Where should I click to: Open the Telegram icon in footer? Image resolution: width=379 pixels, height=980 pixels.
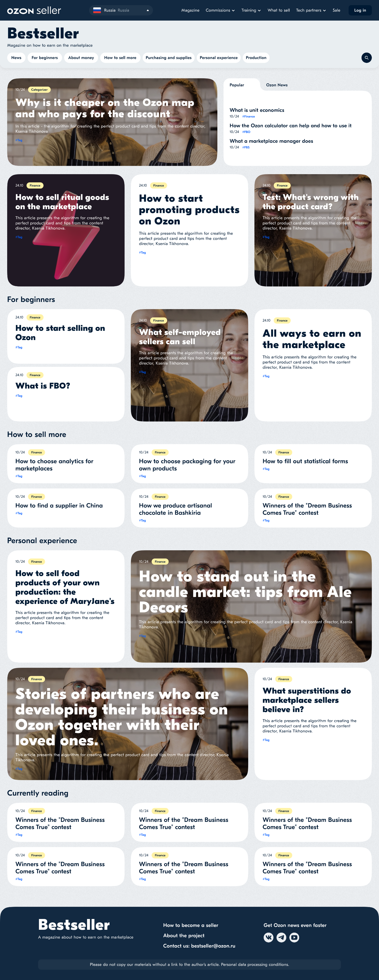[x=281, y=937]
